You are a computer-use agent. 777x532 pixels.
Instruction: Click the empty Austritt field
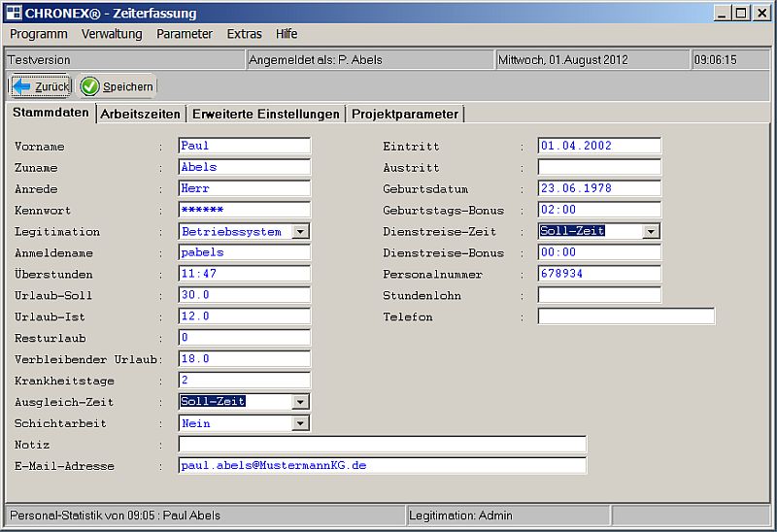pos(599,167)
